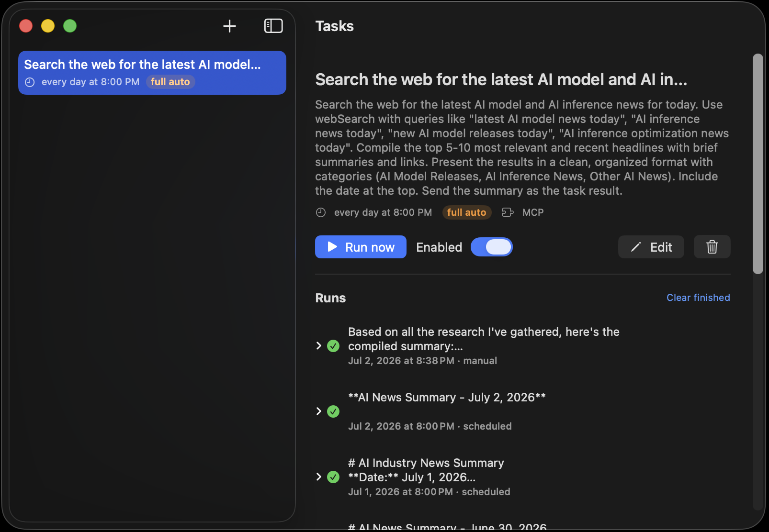Expand the 'AI News Summary - July 2' run
This screenshot has height=532, width=769.
pyautogui.click(x=319, y=411)
